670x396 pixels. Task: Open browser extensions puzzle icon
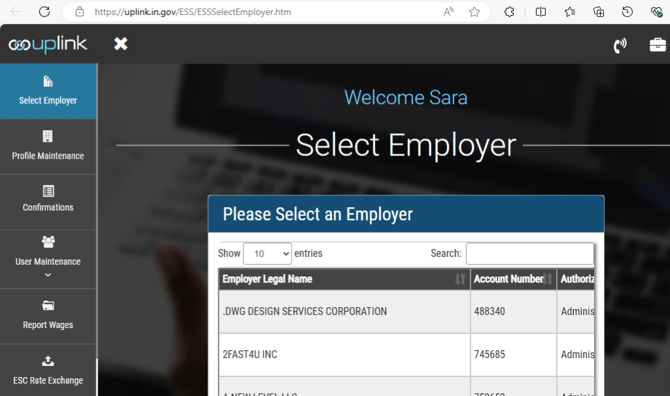click(509, 12)
